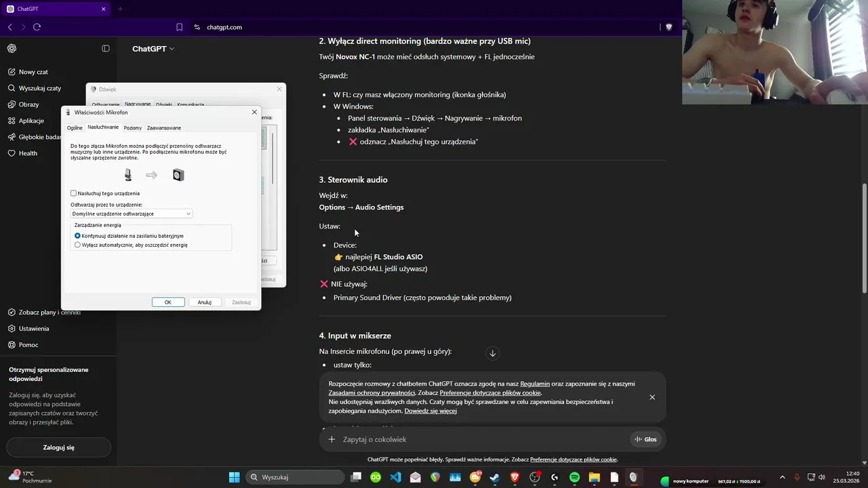Click the page vertical scrollbar thumb
Screen dimensions: 868x488
tap(864, 237)
